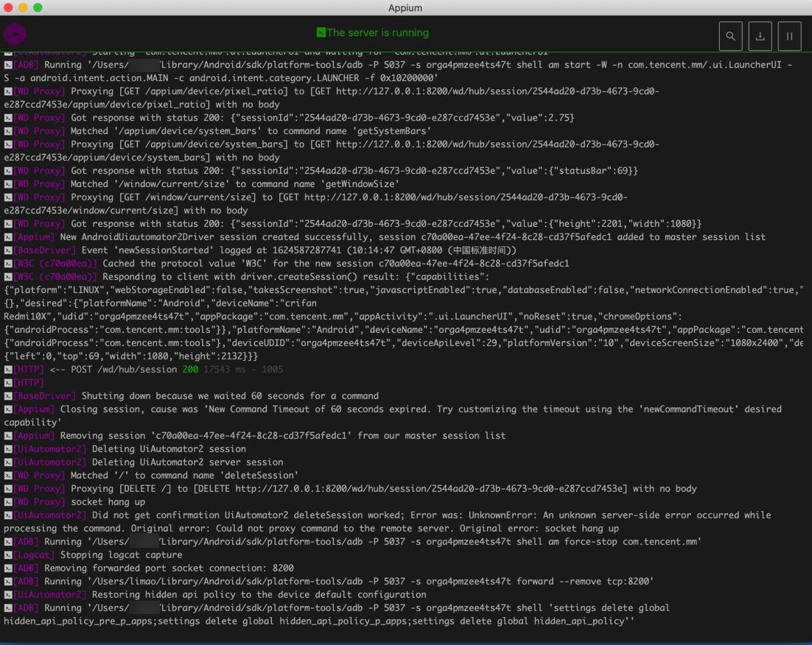Click the green '200' status code
This screenshot has width=812, height=645.
click(190, 370)
